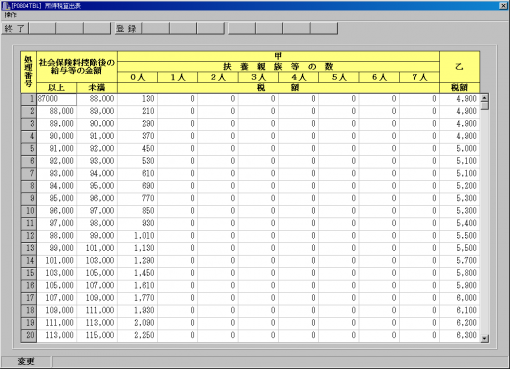This screenshot has width=510, height=369.
Task: Click the 登録 toolbar button
Action: 128,29
